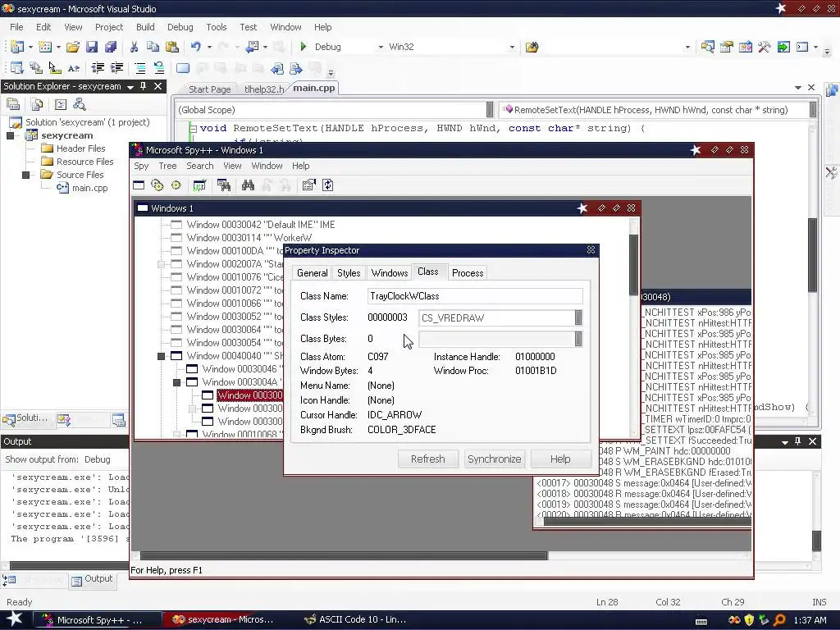Click the green Start Debugging arrow
Screen dimensions: 840x630
tap(304, 47)
